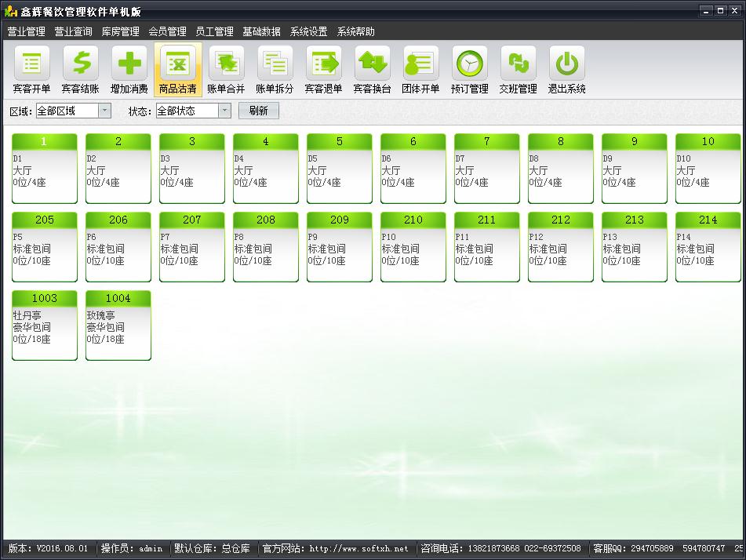Click the 全部状态 combo box field
This screenshot has height=560, width=746.
[x=194, y=111]
